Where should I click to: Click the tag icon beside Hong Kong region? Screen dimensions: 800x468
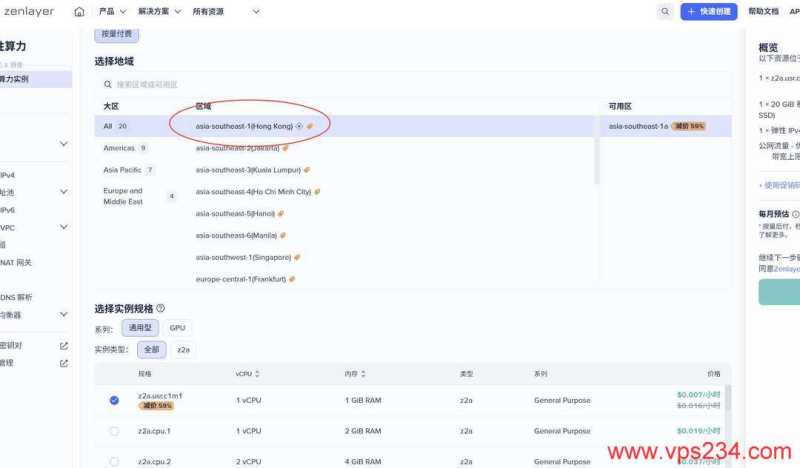[x=310, y=126]
